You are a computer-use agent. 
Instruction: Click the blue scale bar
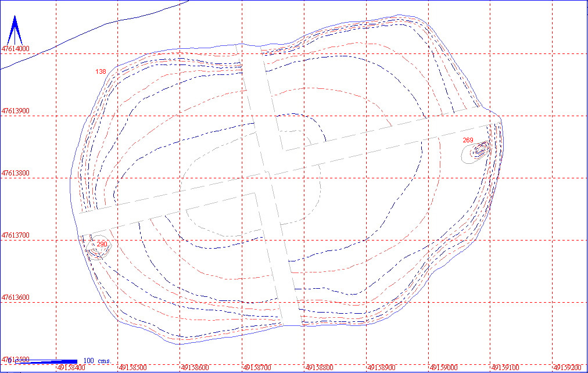(x=46, y=362)
